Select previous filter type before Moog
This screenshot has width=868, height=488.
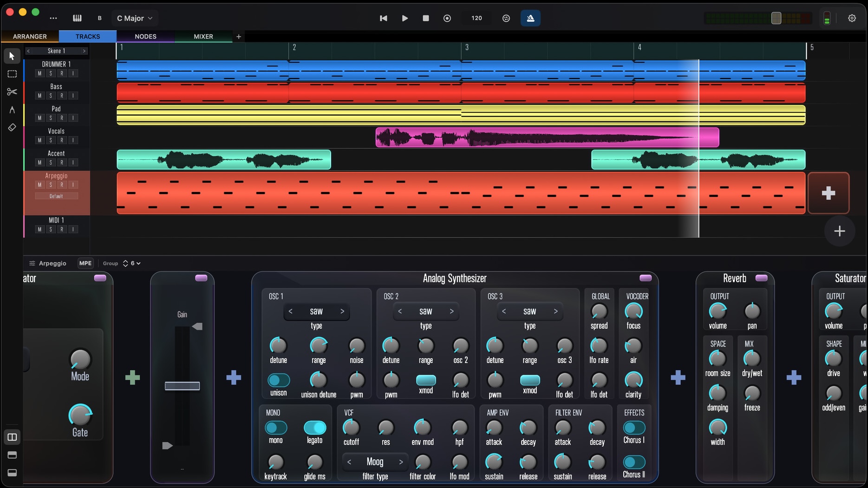pyautogui.click(x=349, y=462)
